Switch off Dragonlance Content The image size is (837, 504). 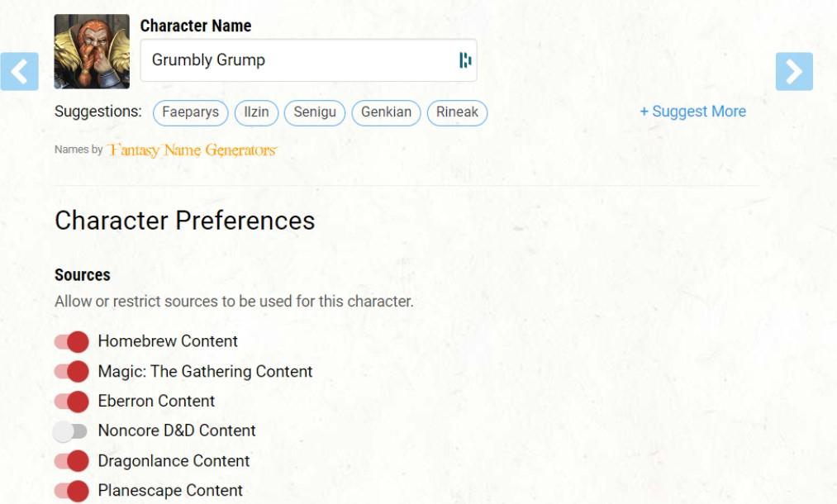point(71,461)
